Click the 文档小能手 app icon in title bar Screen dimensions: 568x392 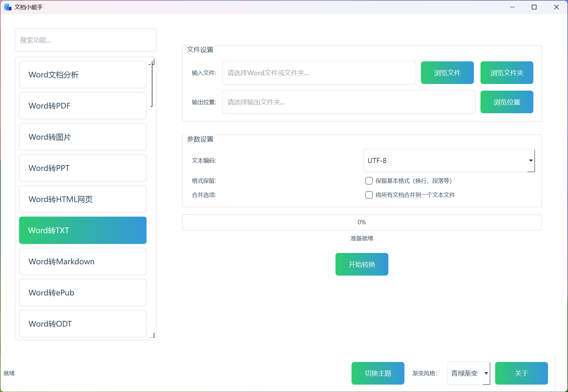[x=8, y=7]
